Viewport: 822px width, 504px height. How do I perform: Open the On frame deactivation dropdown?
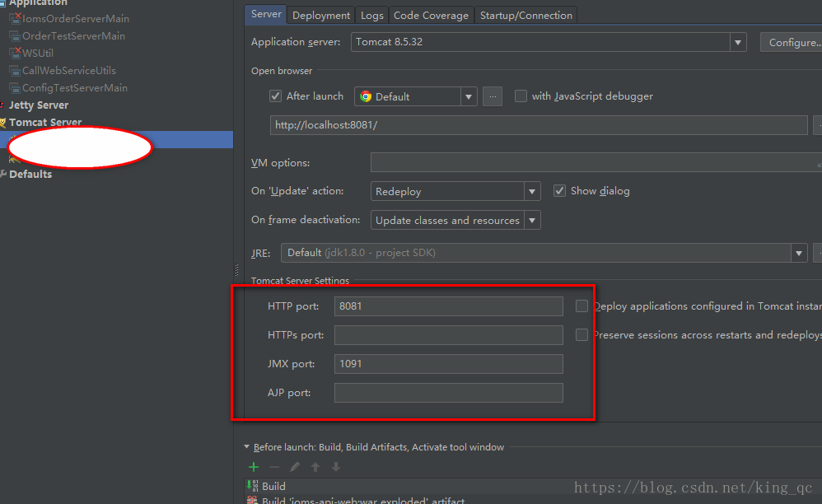(x=532, y=220)
